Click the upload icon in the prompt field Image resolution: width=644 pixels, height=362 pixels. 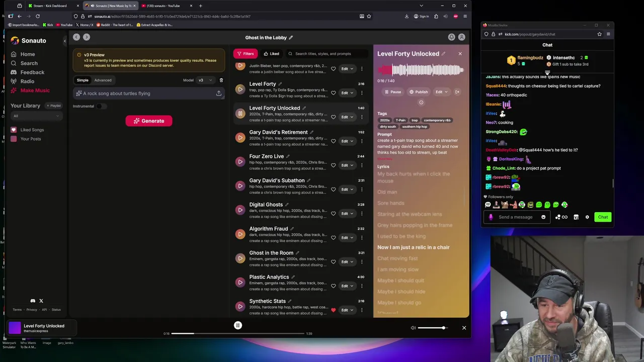(x=219, y=94)
